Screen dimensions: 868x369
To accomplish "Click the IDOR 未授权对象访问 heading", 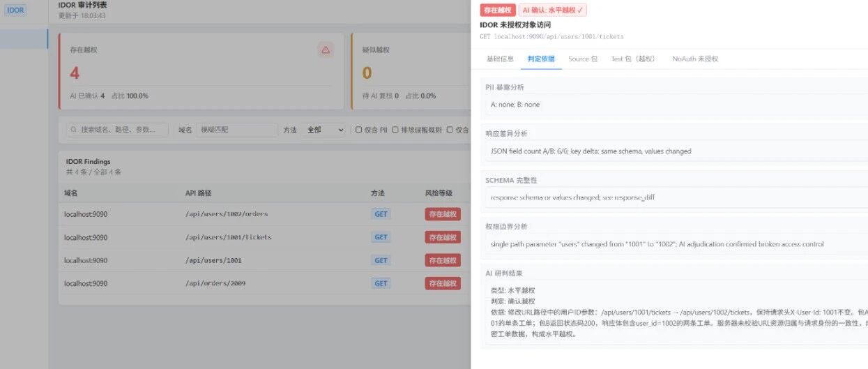I will coord(515,24).
